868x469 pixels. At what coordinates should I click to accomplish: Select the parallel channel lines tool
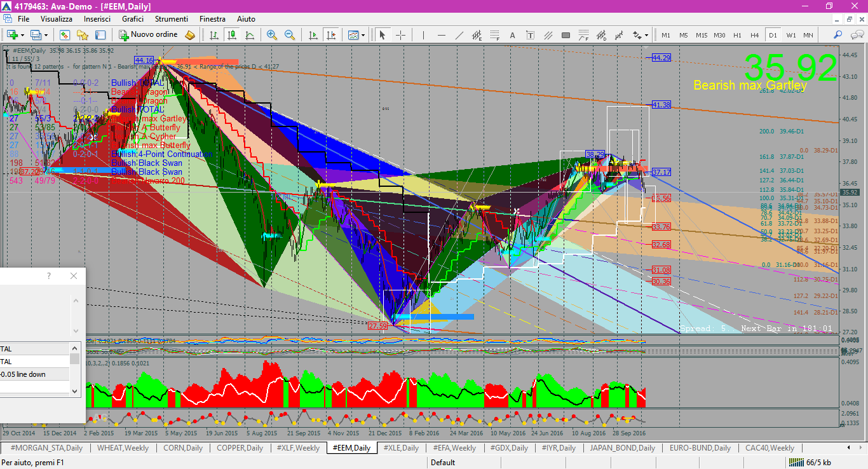548,35
